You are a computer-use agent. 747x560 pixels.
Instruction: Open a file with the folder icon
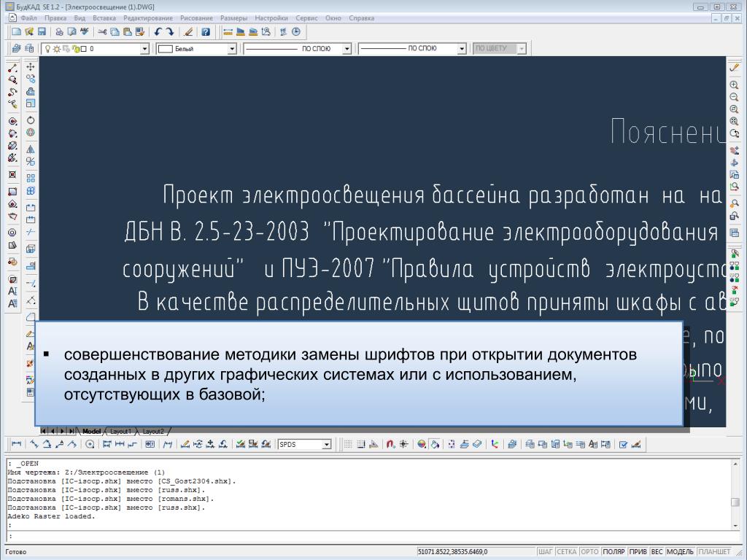coord(29,32)
